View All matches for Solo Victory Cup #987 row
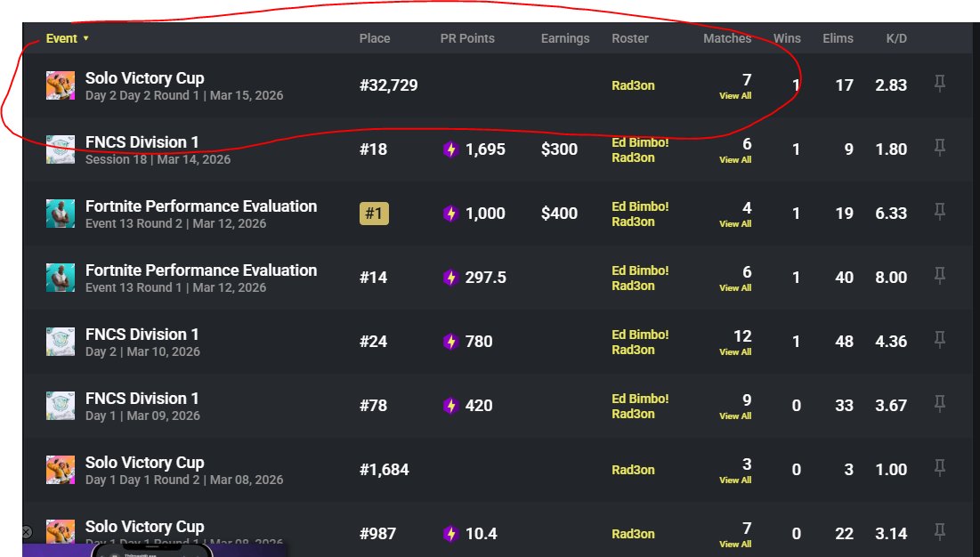The height and width of the screenshot is (557, 980). click(x=735, y=544)
